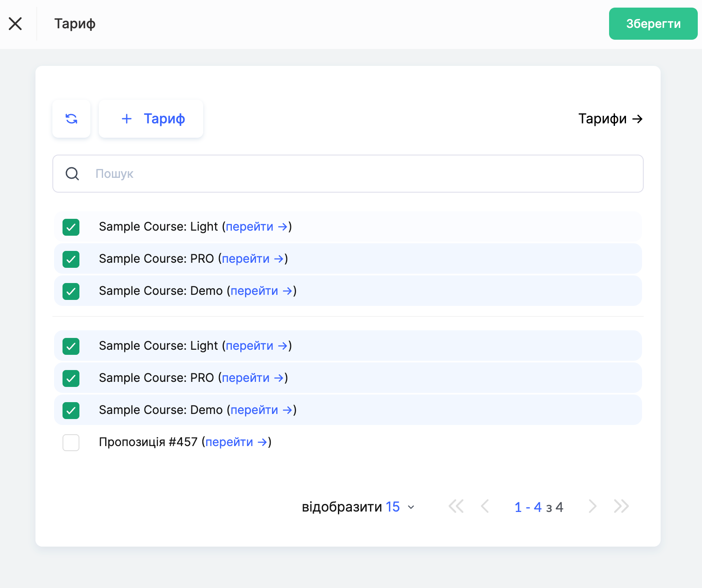Focus the Пошук search field

click(x=348, y=174)
